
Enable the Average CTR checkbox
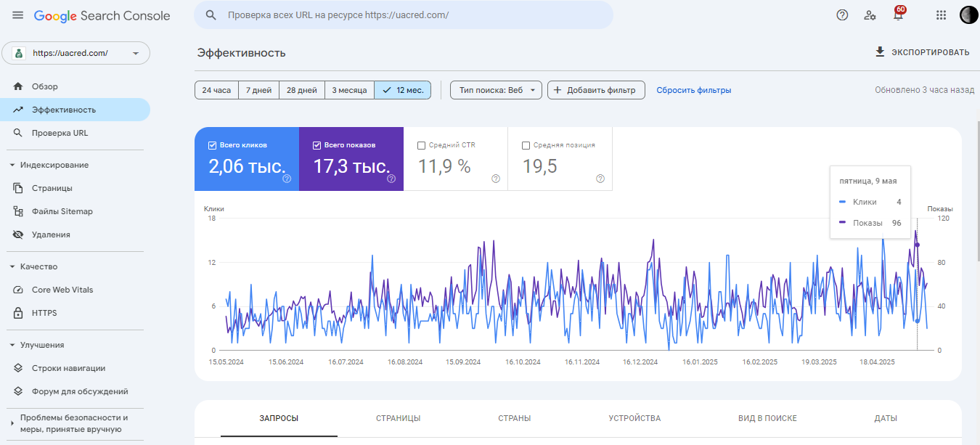click(422, 145)
